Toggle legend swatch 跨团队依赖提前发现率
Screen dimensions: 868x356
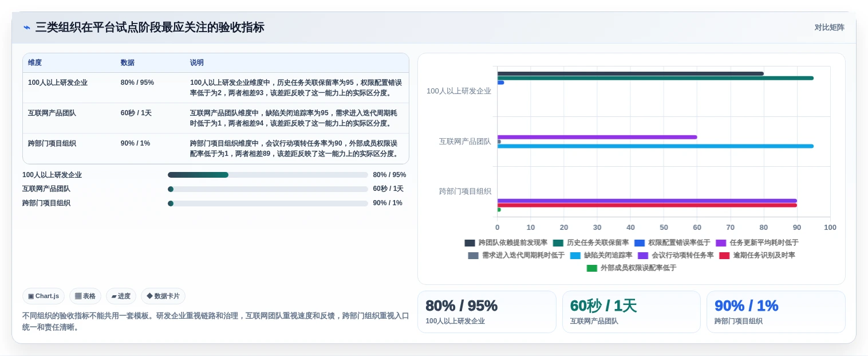coord(470,243)
